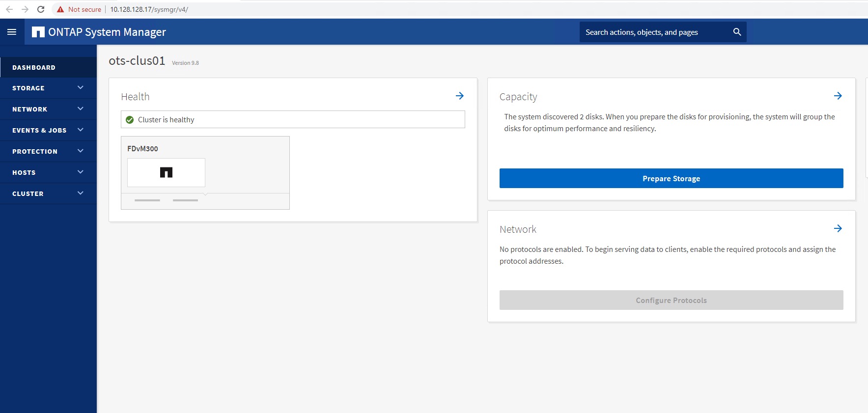
Task: Toggle the hamburger navigation menu
Action: [x=12, y=32]
